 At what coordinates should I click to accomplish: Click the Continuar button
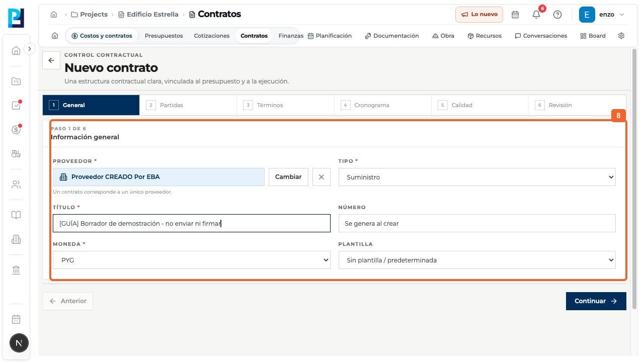(x=596, y=301)
